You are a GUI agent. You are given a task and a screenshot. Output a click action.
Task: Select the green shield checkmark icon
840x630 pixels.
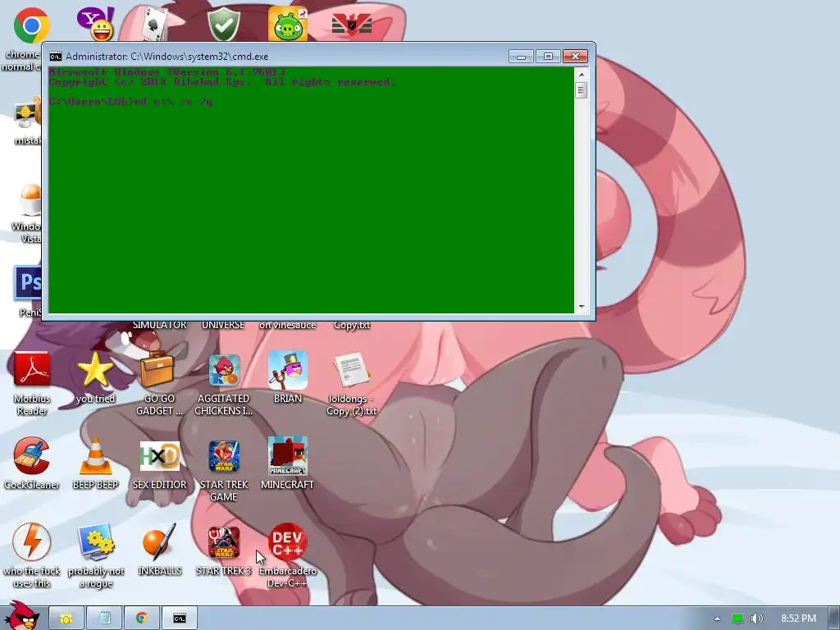tap(223, 24)
